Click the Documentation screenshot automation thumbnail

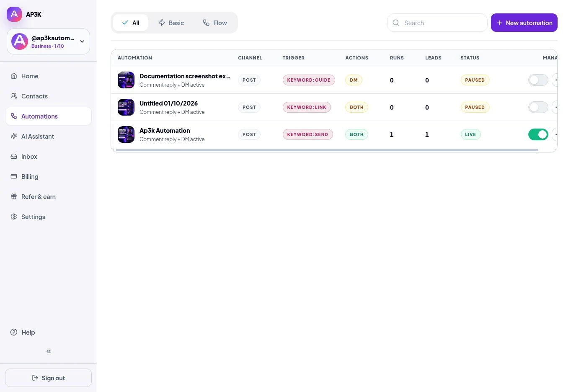click(x=126, y=80)
